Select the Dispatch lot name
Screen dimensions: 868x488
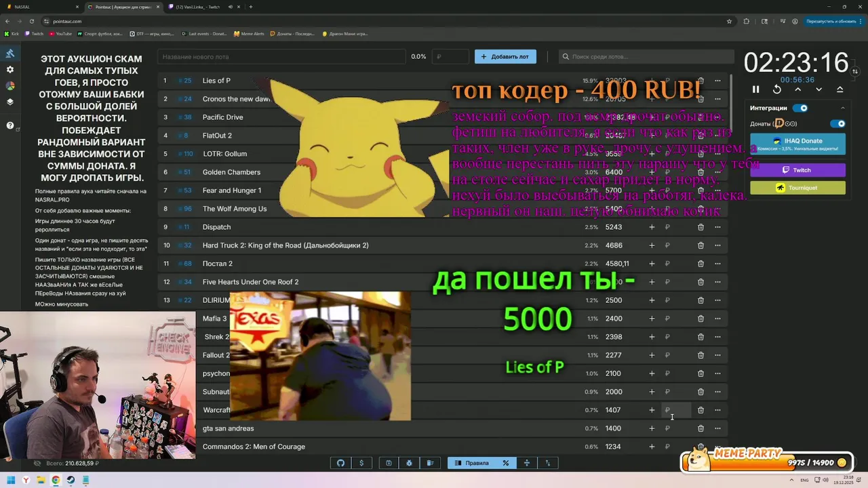click(x=216, y=227)
